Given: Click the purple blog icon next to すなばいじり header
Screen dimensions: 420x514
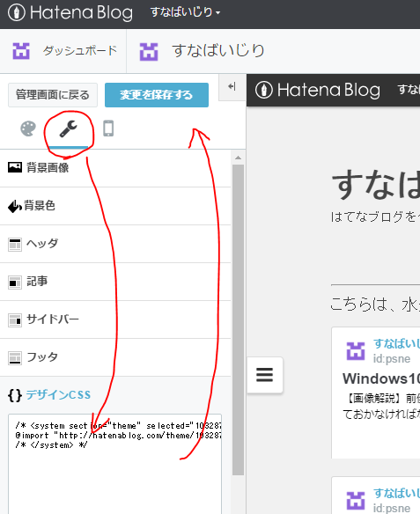Looking at the screenshot, I should pos(149,51).
